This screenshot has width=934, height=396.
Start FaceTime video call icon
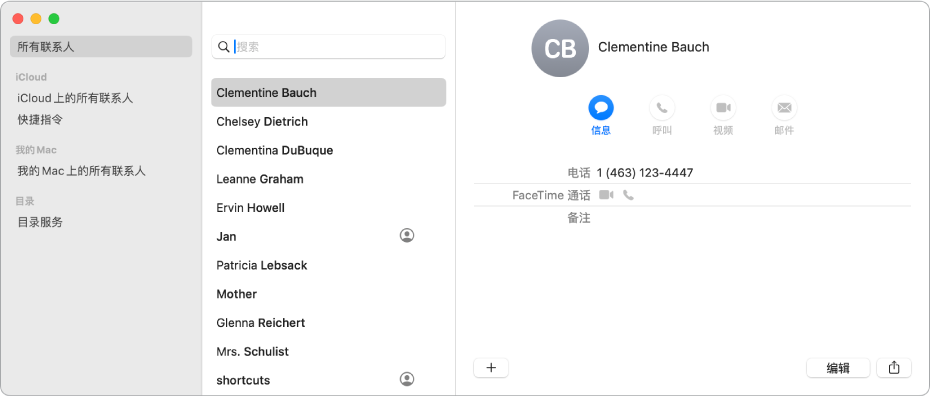click(606, 195)
